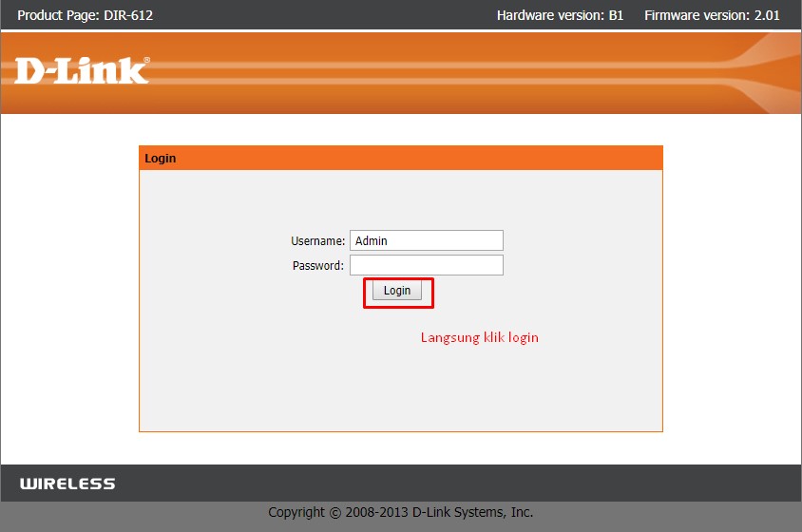Focus the Username input field
This screenshot has height=532, width=802.
pyautogui.click(x=426, y=240)
